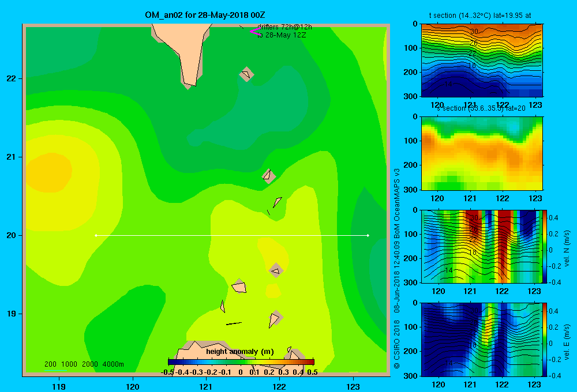Click latitude label 20 on main map
The image size is (577, 392).
(12, 235)
